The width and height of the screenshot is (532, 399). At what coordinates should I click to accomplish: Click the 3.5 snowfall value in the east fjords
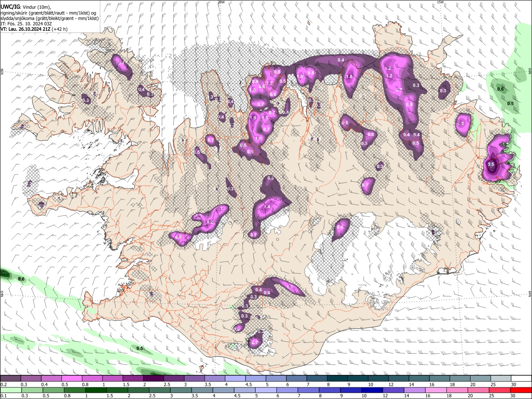[x=490, y=165]
